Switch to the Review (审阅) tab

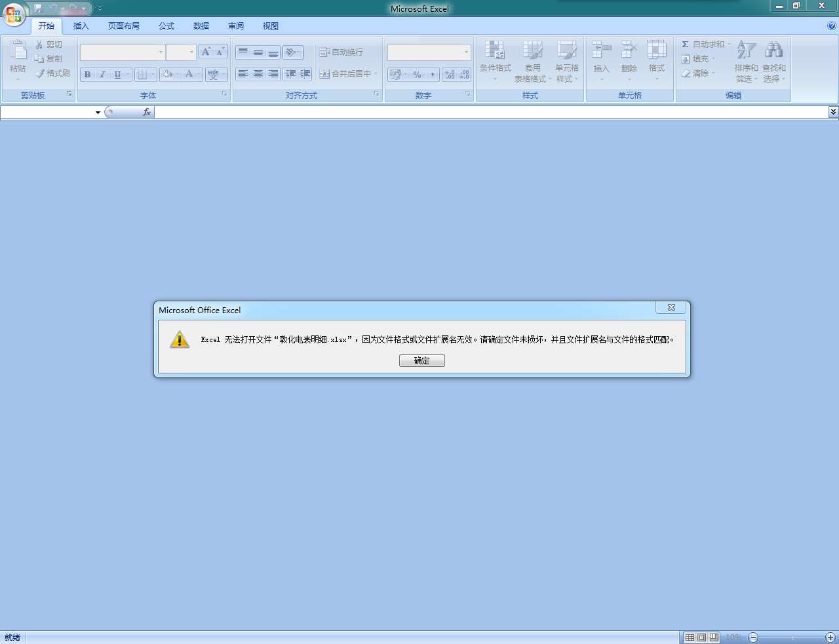pos(236,26)
